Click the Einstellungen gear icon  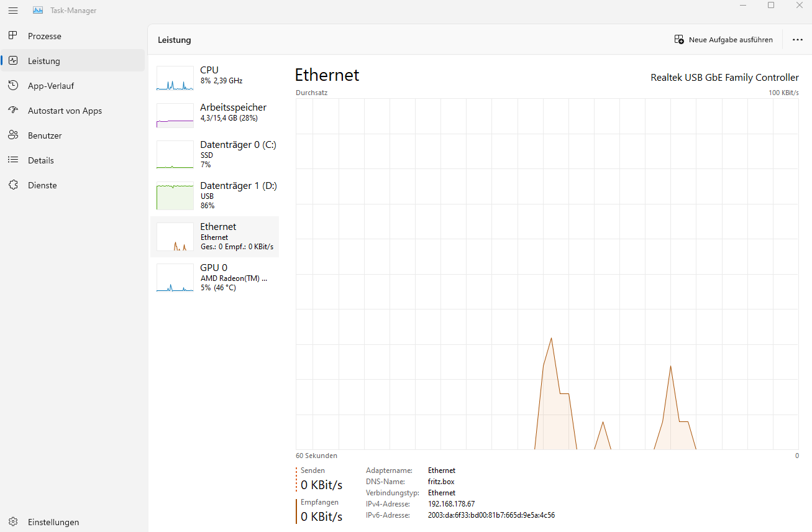coord(12,521)
